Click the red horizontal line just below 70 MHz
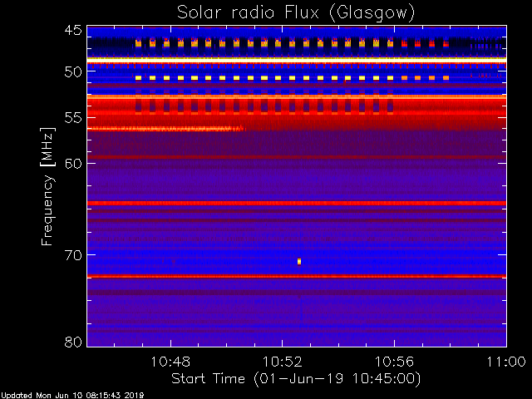Image resolution: width=532 pixels, height=399 pixels. [296, 276]
